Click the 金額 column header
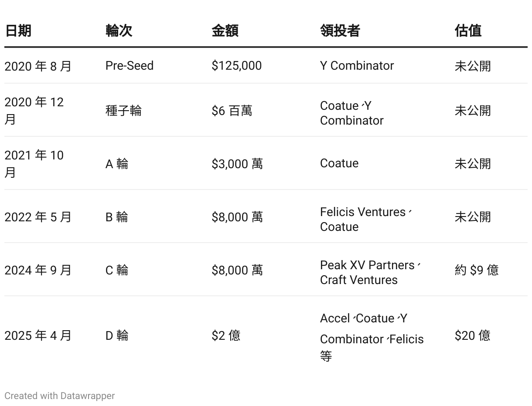The image size is (532, 406). 225,31
